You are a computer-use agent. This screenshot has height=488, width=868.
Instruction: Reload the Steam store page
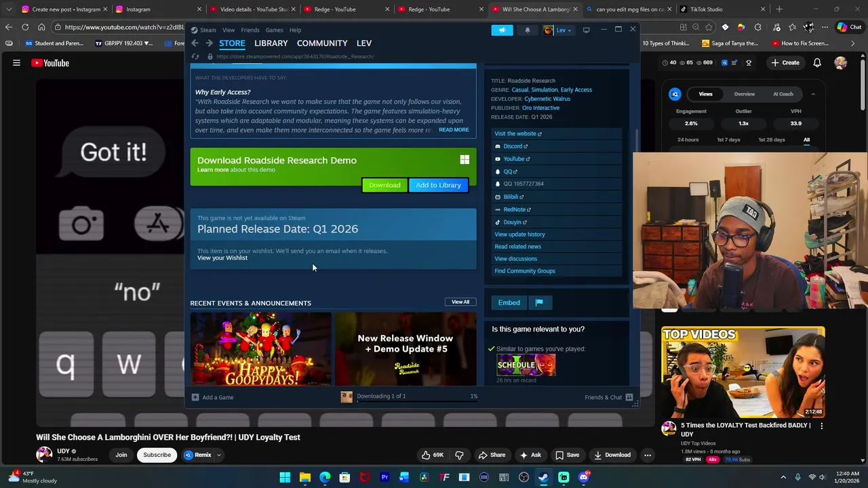(x=197, y=56)
